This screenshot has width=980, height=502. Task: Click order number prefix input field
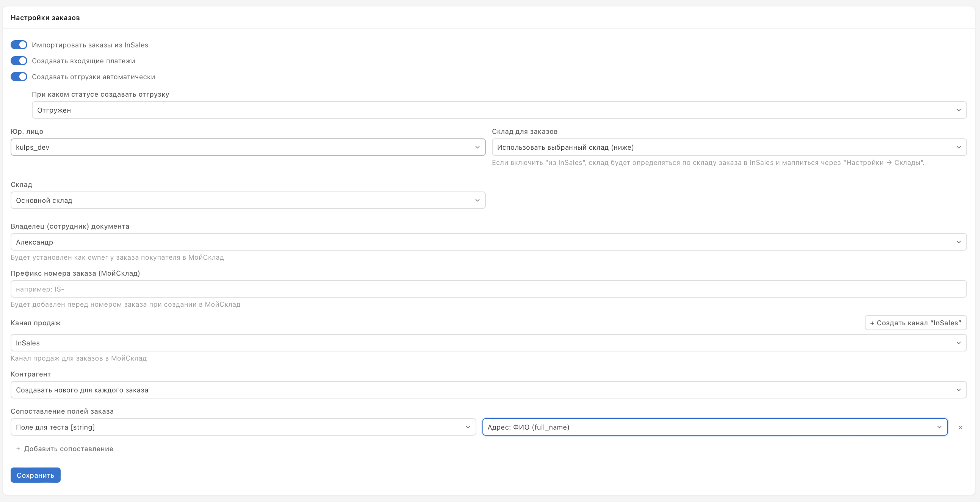[x=488, y=289]
